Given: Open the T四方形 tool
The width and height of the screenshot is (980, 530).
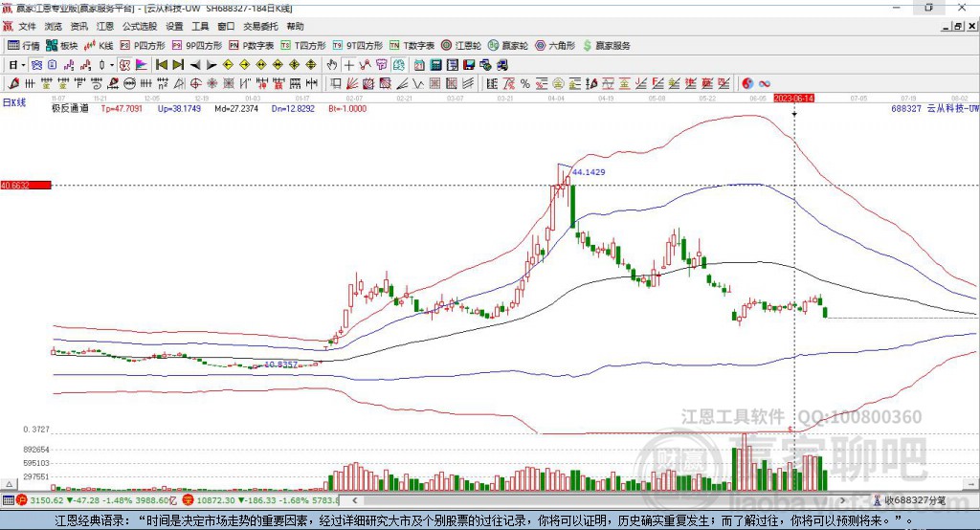Looking at the screenshot, I should tap(303, 46).
